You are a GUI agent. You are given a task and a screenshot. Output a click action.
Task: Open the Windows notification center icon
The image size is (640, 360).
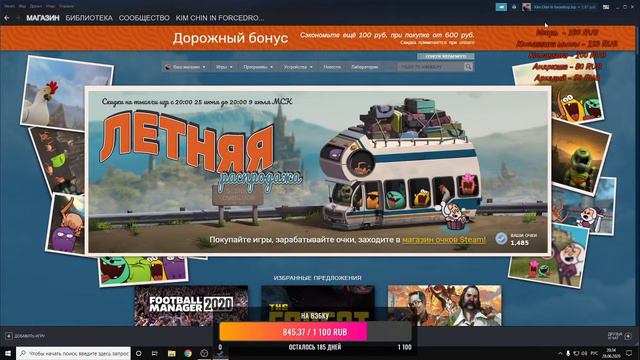coord(629,353)
